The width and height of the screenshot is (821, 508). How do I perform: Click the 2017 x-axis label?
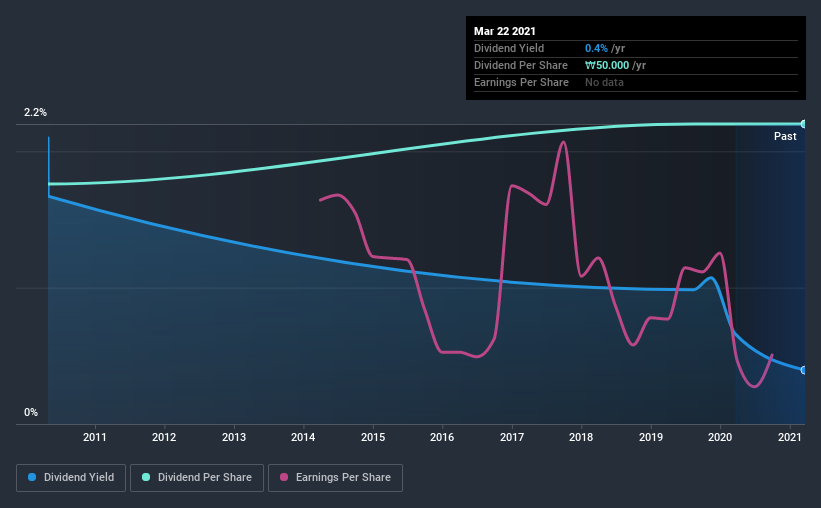pos(512,437)
